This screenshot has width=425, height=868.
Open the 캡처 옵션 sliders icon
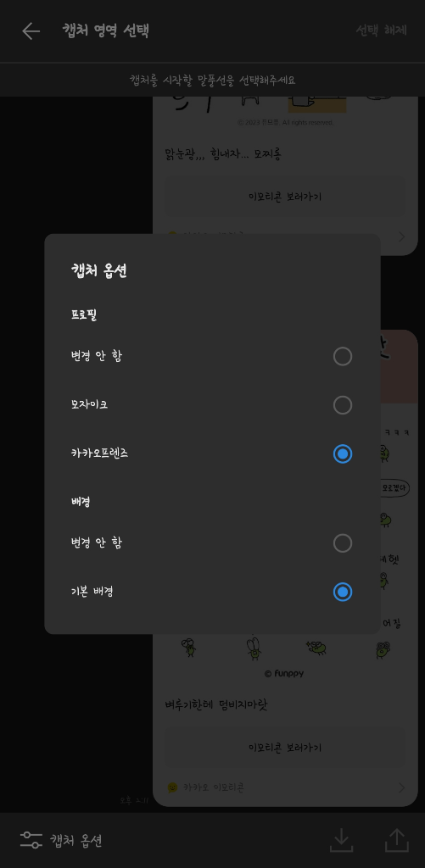(31, 840)
